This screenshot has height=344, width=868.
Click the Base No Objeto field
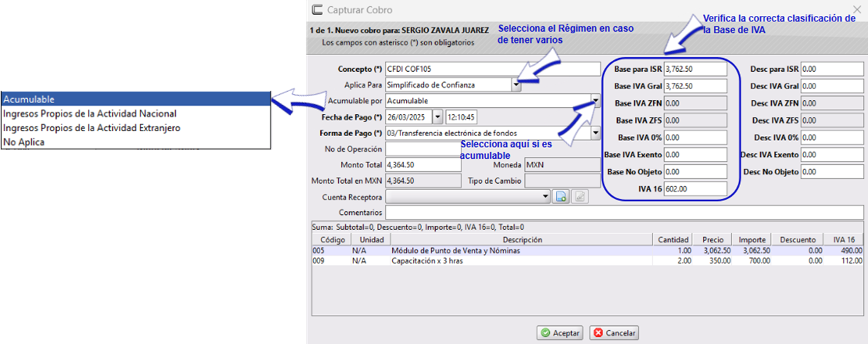tap(695, 171)
